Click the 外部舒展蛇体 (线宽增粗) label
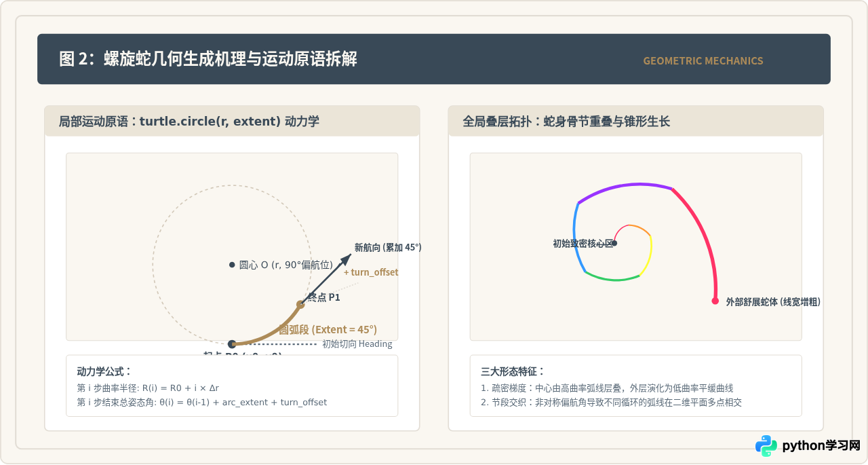This screenshot has width=868, height=465. (773, 302)
